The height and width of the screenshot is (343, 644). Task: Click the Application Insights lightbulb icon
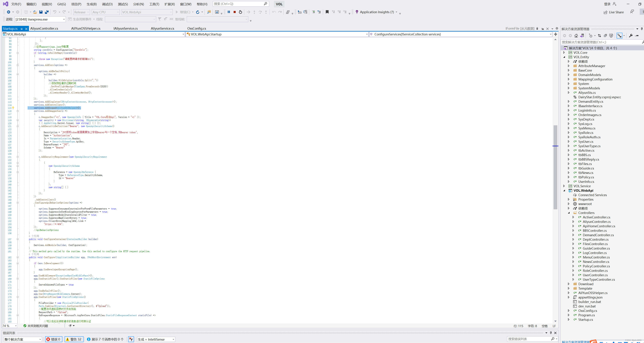click(x=357, y=12)
